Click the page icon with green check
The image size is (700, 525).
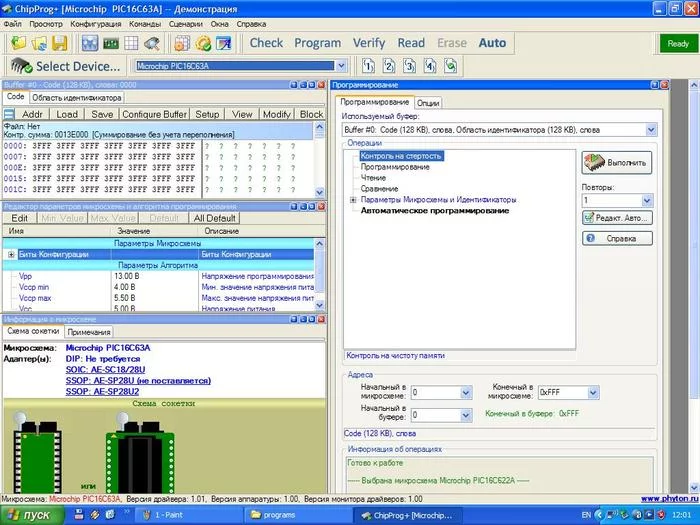(451, 66)
